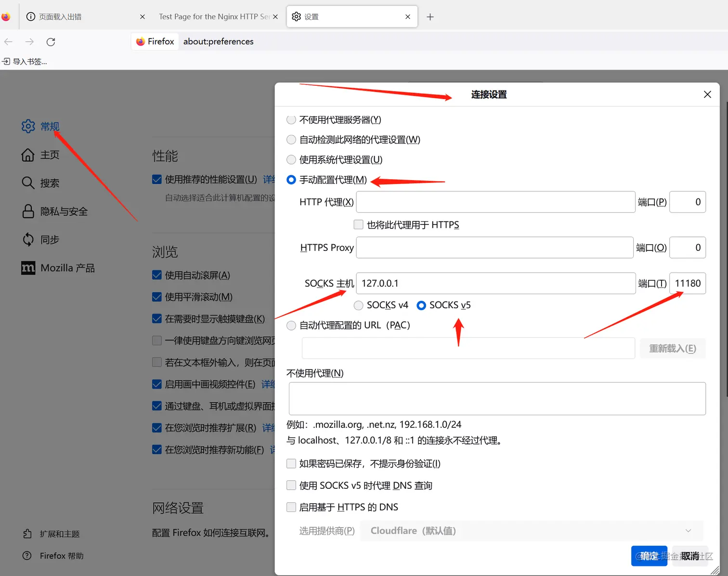Viewport: 728px width, 576px height.
Task: Toggle 在您浏览时推荐新功能 checkbox
Action: [157, 449]
